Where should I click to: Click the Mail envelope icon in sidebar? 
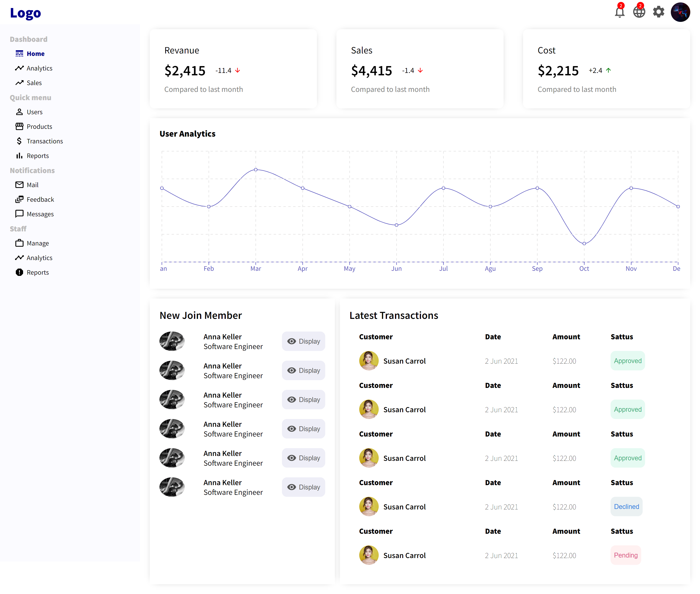pos(19,185)
